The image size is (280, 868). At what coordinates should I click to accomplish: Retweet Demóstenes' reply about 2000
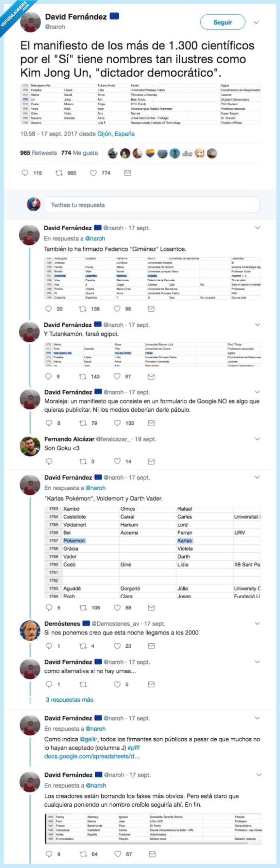83,646
